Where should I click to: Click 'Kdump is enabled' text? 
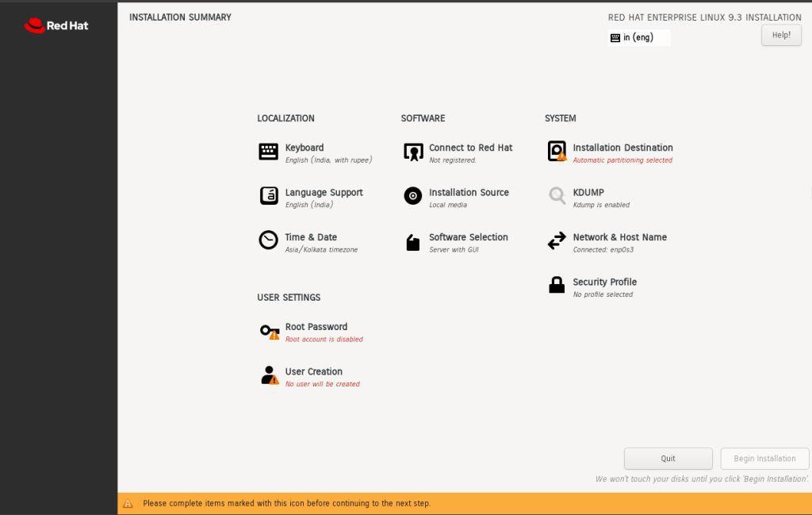pos(601,205)
